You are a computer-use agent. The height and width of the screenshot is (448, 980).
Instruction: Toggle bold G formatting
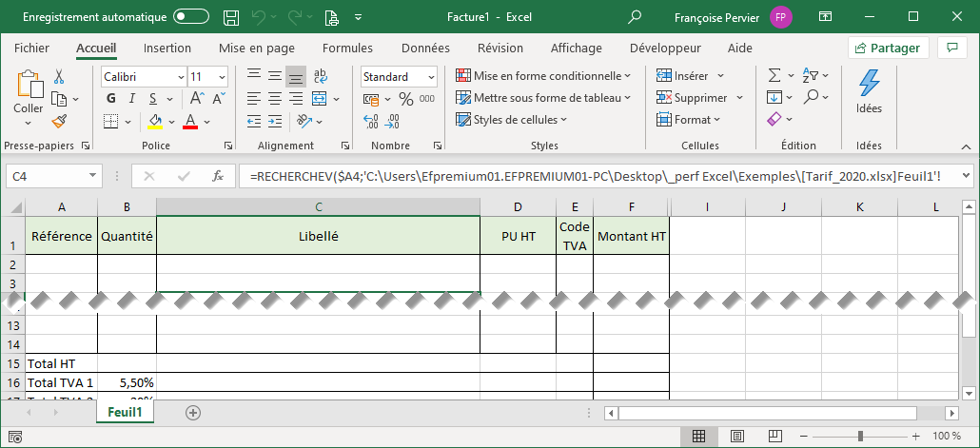[x=111, y=98]
